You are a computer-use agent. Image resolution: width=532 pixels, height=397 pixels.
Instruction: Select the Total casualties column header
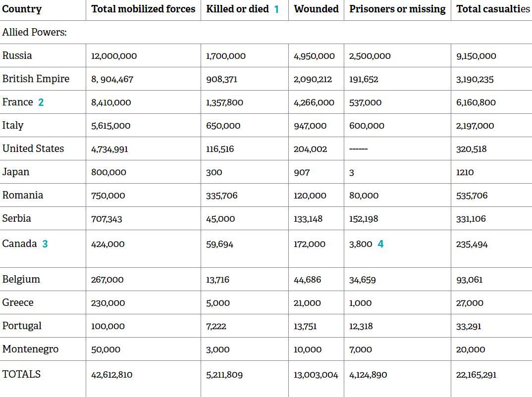click(493, 9)
